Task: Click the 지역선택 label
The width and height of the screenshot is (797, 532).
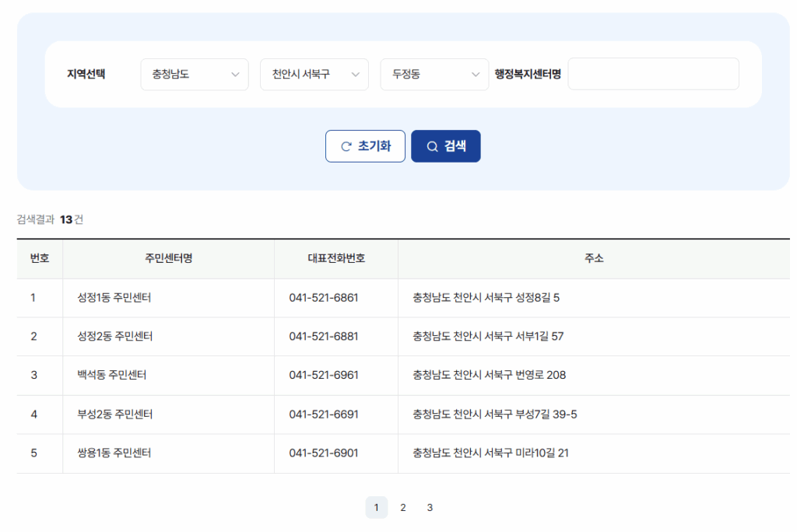Action: (86, 74)
